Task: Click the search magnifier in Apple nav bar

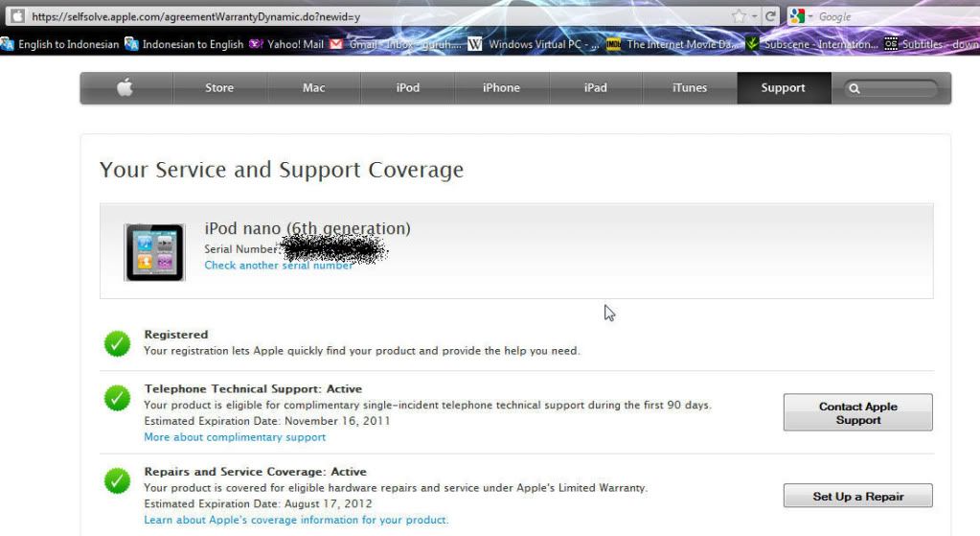Action: tap(855, 89)
